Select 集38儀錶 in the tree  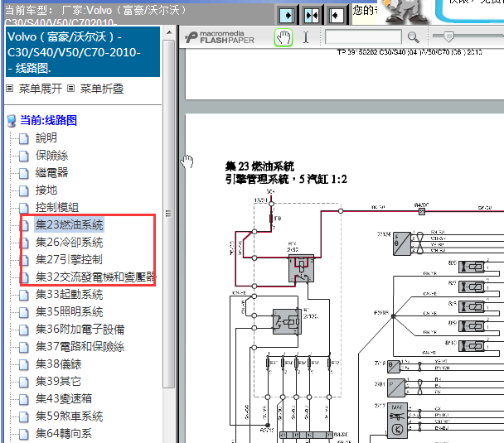point(59,364)
